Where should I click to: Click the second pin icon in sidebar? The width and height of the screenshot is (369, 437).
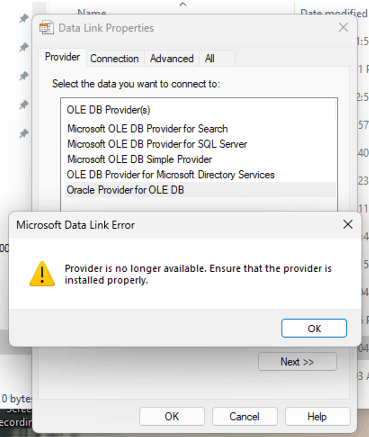[24, 47]
